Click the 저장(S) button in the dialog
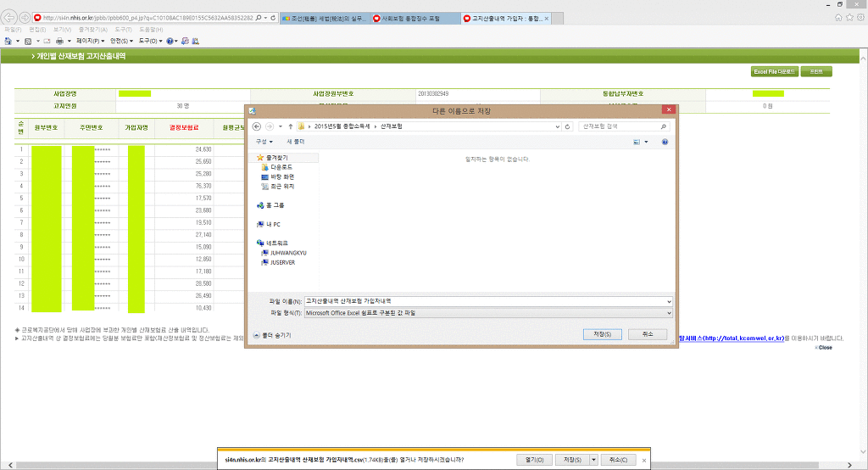This screenshot has height=470, width=868. tap(603, 334)
